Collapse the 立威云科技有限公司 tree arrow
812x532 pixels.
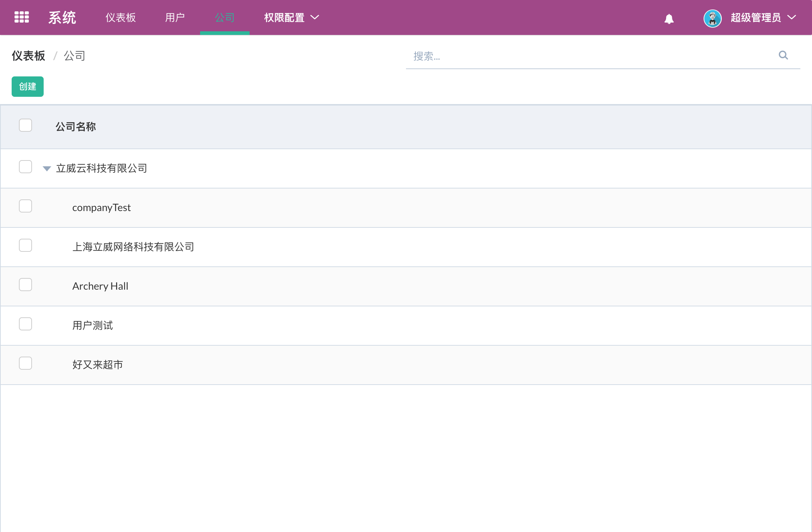pos(47,168)
